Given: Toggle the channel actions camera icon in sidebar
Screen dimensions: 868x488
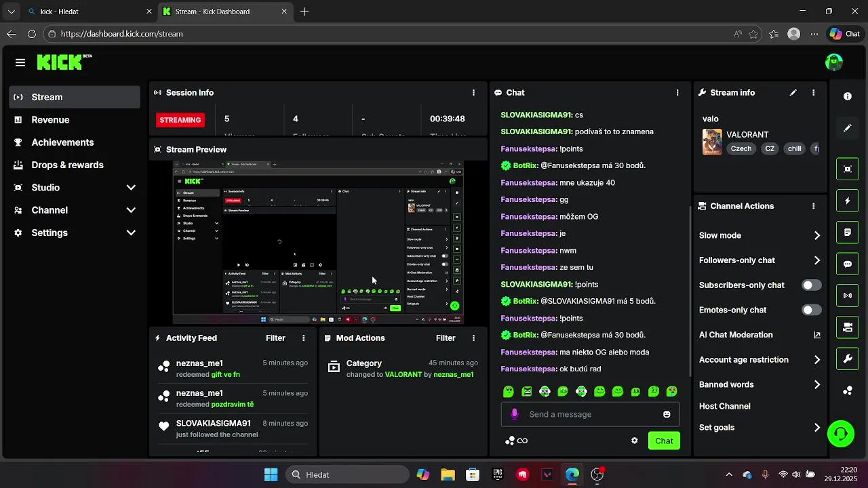Looking at the screenshot, I should click(x=848, y=327).
